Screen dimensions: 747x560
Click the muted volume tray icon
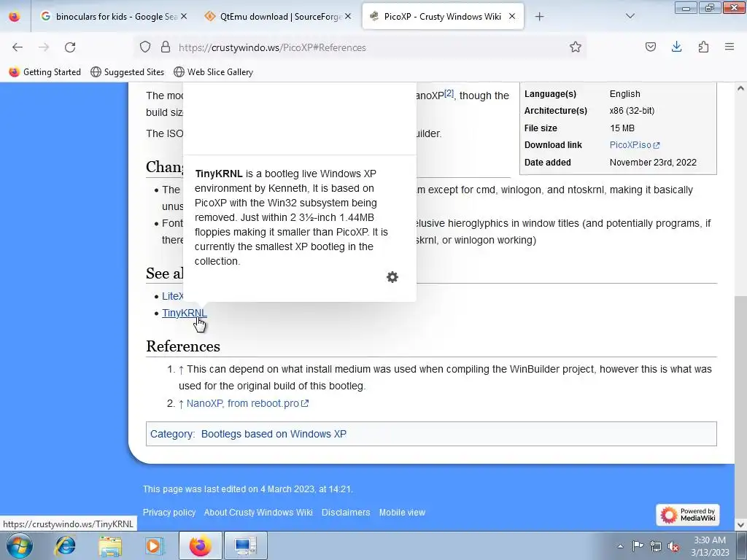[x=673, y=546]
